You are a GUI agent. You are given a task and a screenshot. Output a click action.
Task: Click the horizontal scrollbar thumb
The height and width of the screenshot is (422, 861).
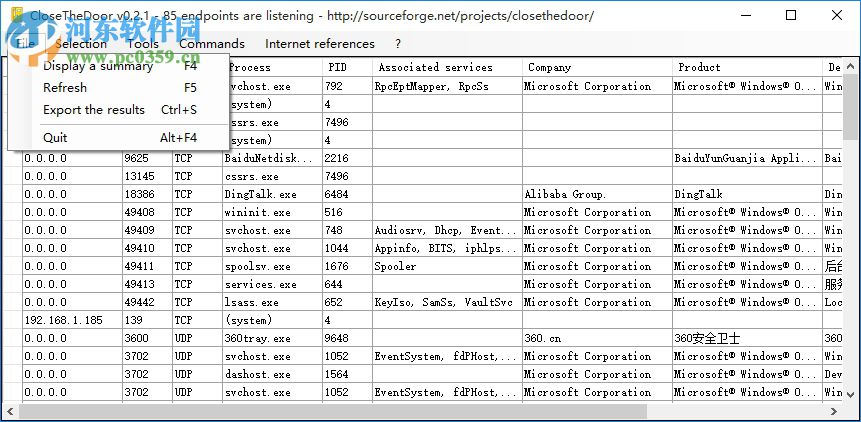[x=333, y=411]
